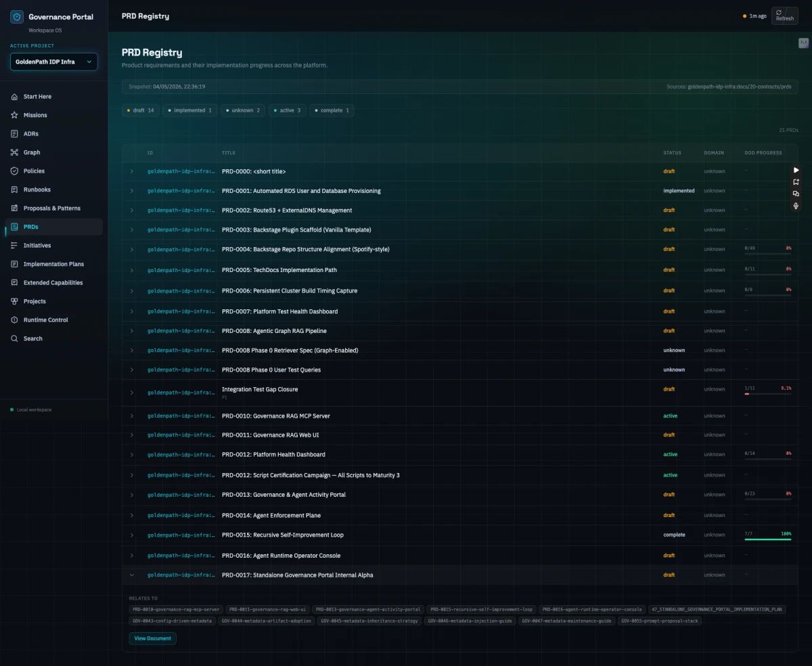Click the GOV-0046-metadata-injection-guide tag
The height and width of the screenshot is (666, 812).
(470, 621)
